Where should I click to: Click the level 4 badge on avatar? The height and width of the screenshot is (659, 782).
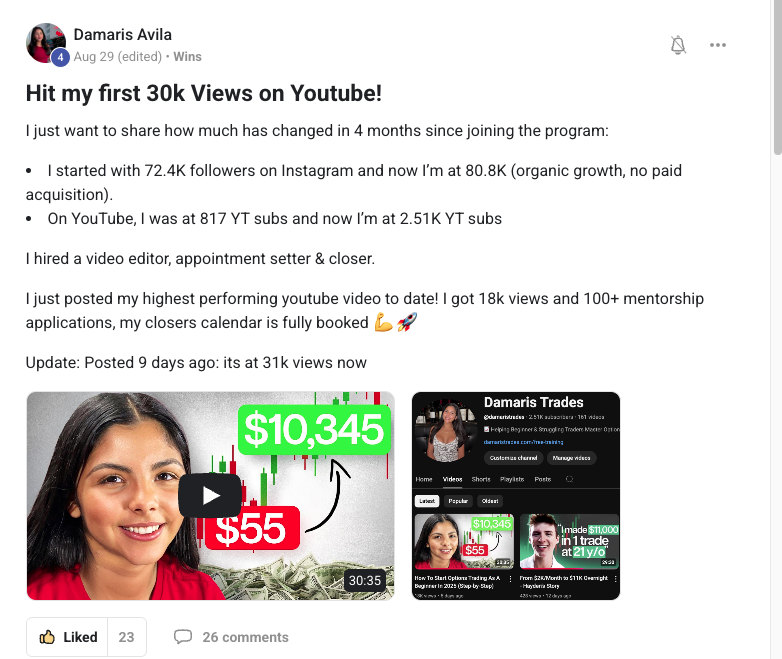click(x=60, y=57)
